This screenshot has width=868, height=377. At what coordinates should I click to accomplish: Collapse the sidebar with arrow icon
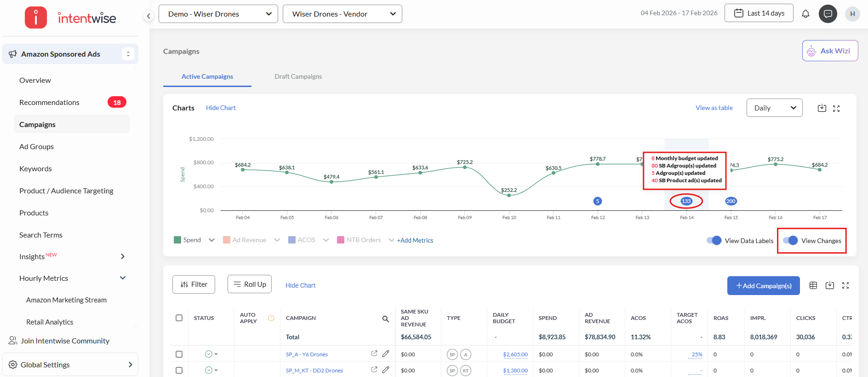point(148,16)
